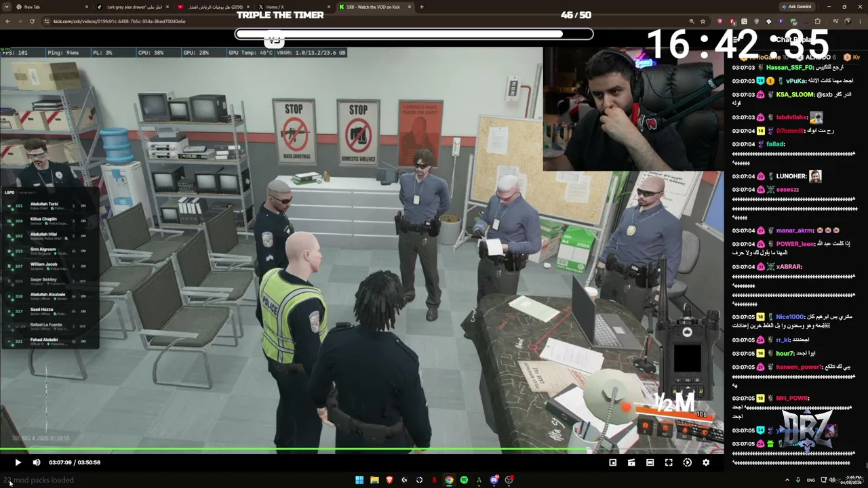Toggle picture-in-picture for the video

[613, 462]
